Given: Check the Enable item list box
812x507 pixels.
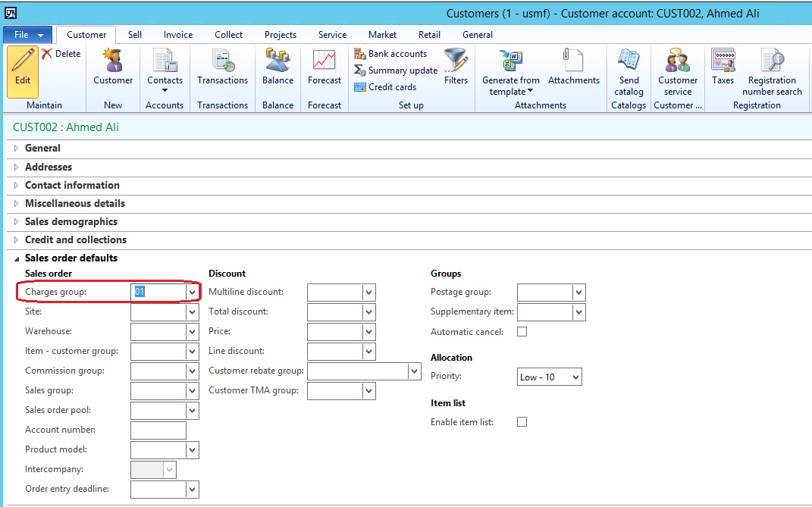Looking at the screenshot, I should click(521, 422).
